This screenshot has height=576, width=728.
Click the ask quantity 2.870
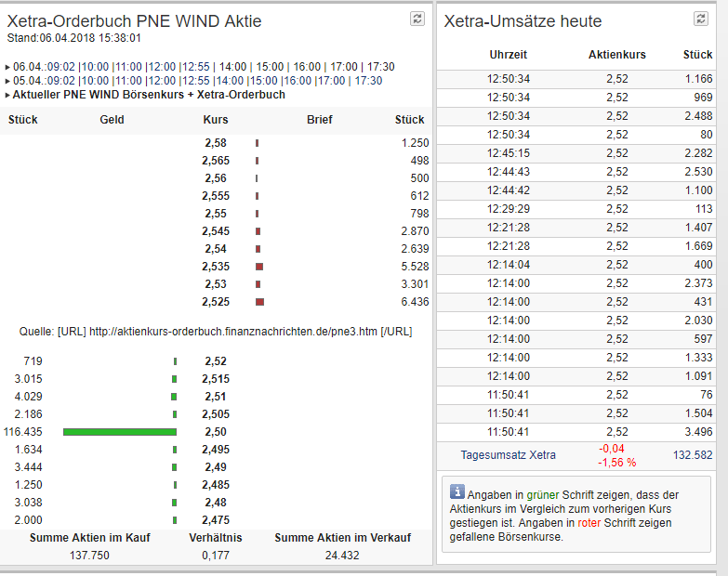(415, 231)
